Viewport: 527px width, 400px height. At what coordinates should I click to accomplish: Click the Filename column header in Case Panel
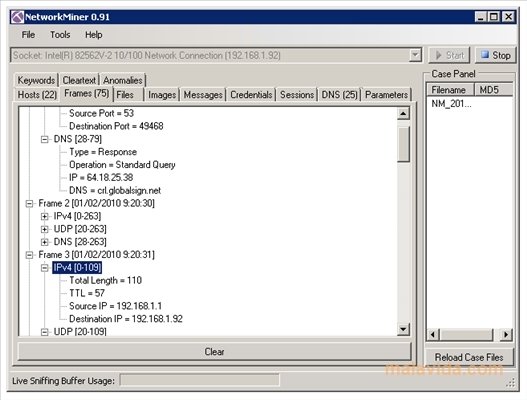pyautogui.click(x=450, y=90)
